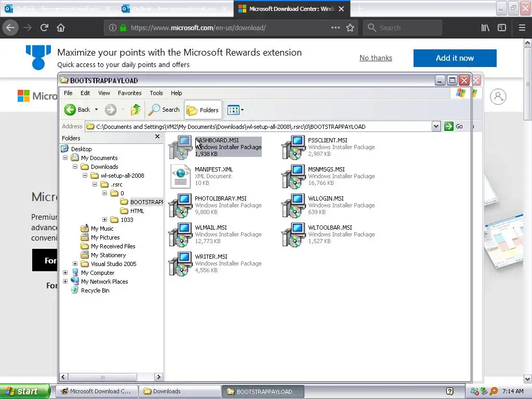Screen dimensions: 532x399
Task: Click the Firefox back arrow
Action: [10, 28]
